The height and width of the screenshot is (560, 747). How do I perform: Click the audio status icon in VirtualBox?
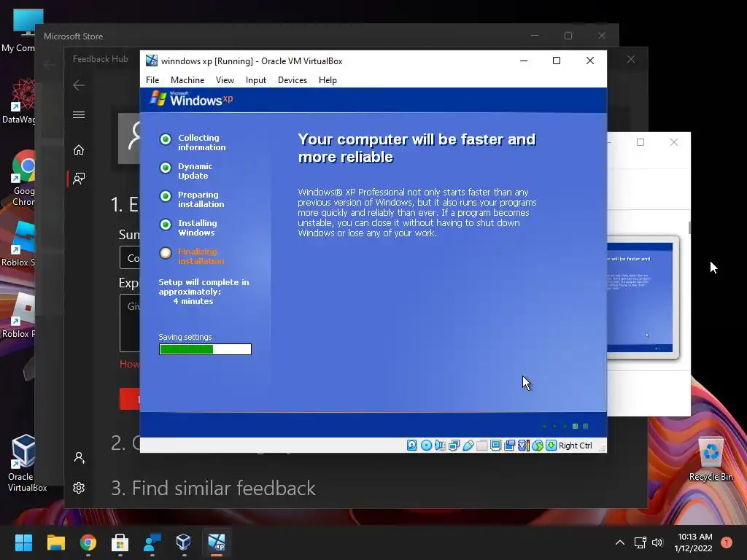pyautogui.click(x=440, y=446)
